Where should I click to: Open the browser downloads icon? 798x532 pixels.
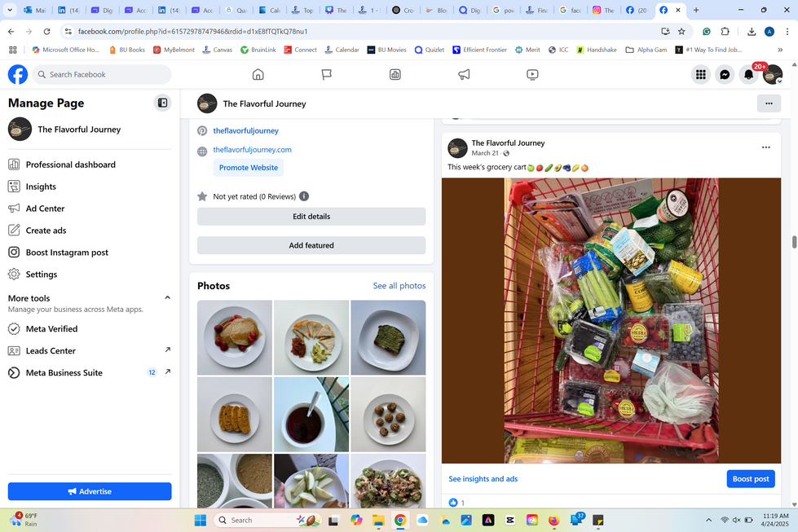pos(752,32)
